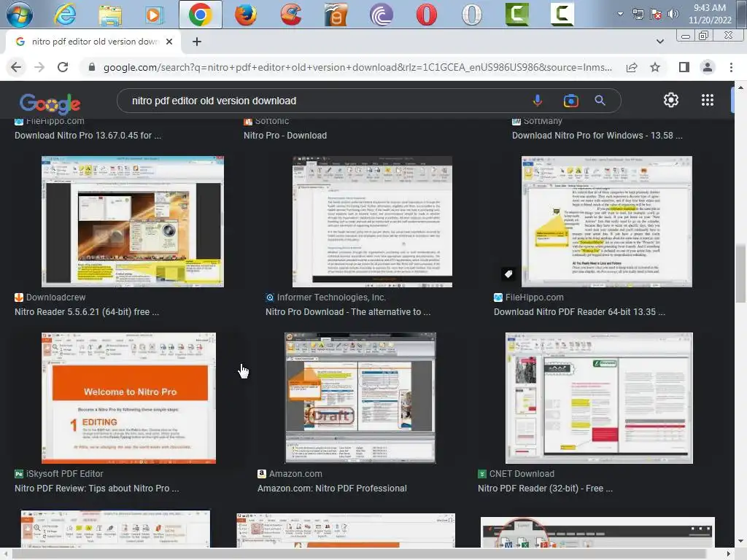Open Download Nitro Pro for Windows 13.58 link
The image size is (747, 560).
(597, 135)
